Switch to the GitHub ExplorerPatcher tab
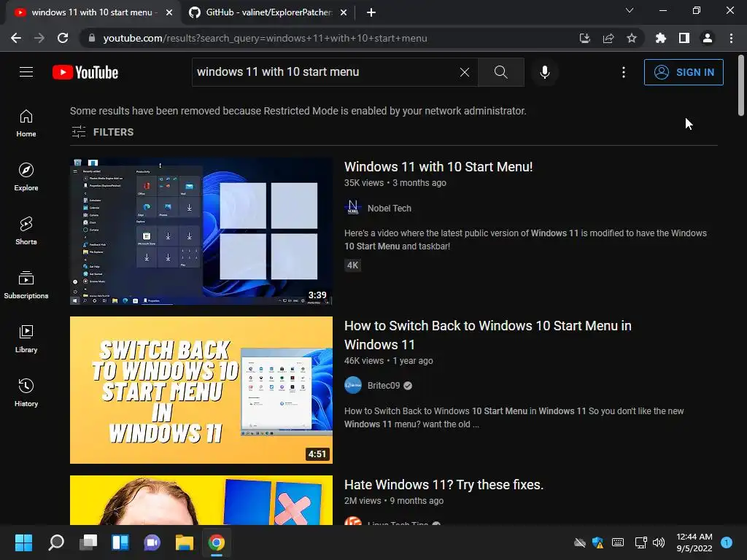The width and height of the screenshot is (747, 560). coord(267,12)
